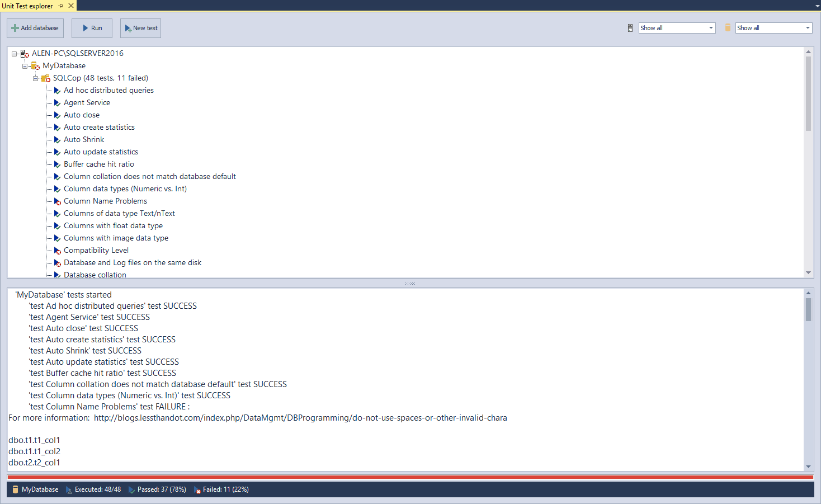Click the Agent Service test icon
The height and width of the screenshot is (504, 821).
[57, 103]
